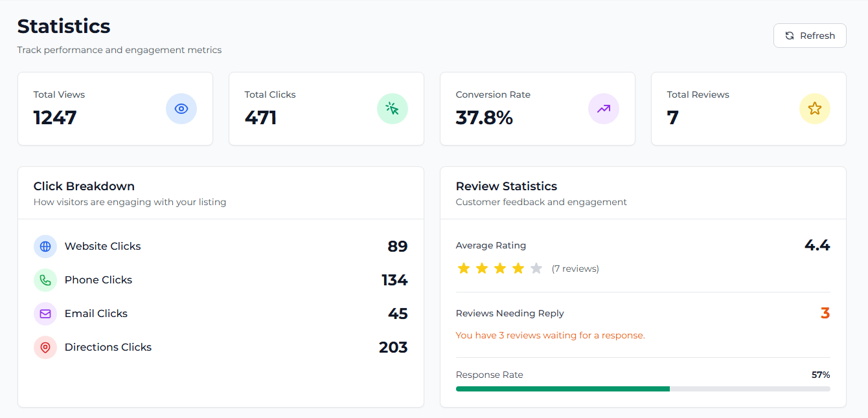The height and width of the screenshot is (418, 868).
Task: Click the orange count of Reviews Needing Reply
Action: 825,313
